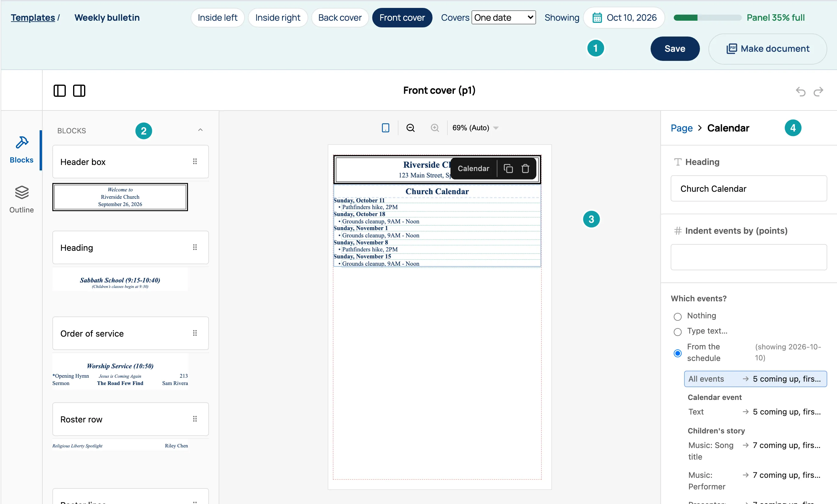Click the Calendar label in block toolbar
The image size is (837, 504).
tap(473, 168)
